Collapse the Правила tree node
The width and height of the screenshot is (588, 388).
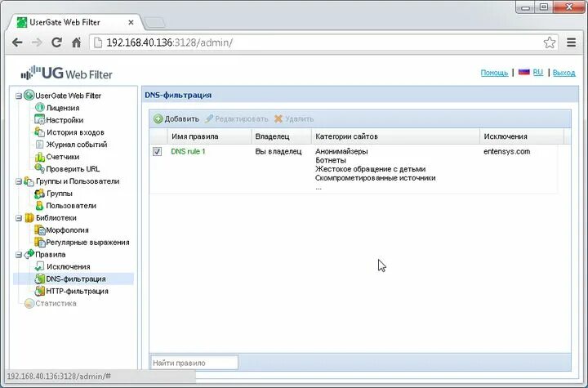[18, 255]
